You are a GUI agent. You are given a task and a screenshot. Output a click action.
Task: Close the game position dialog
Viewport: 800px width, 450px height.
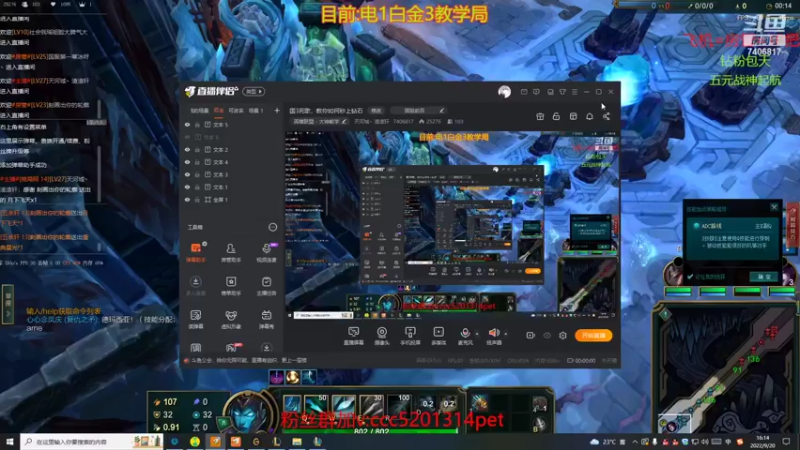[x=774, y=207]
